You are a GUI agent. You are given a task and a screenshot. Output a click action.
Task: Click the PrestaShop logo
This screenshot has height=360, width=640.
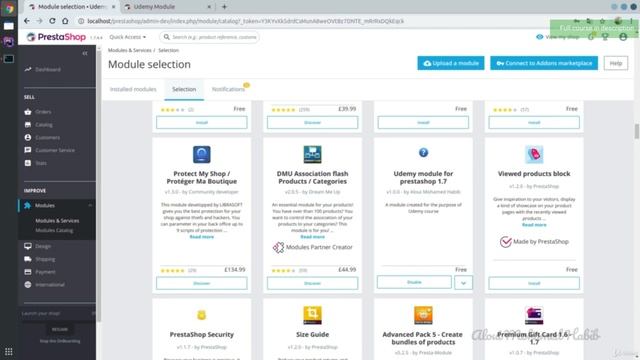[56, 37]
